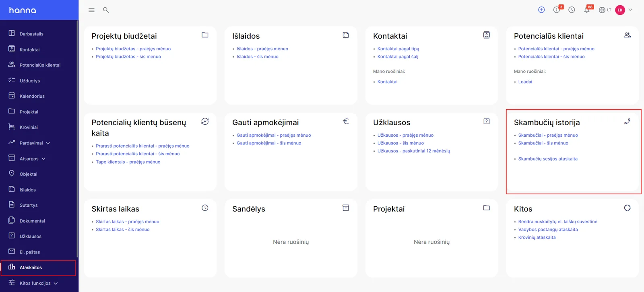Screen dimensions: 644x292
Task: Open Tapo klientais - praėjęs mėnuo
Action: coord(128,162)
